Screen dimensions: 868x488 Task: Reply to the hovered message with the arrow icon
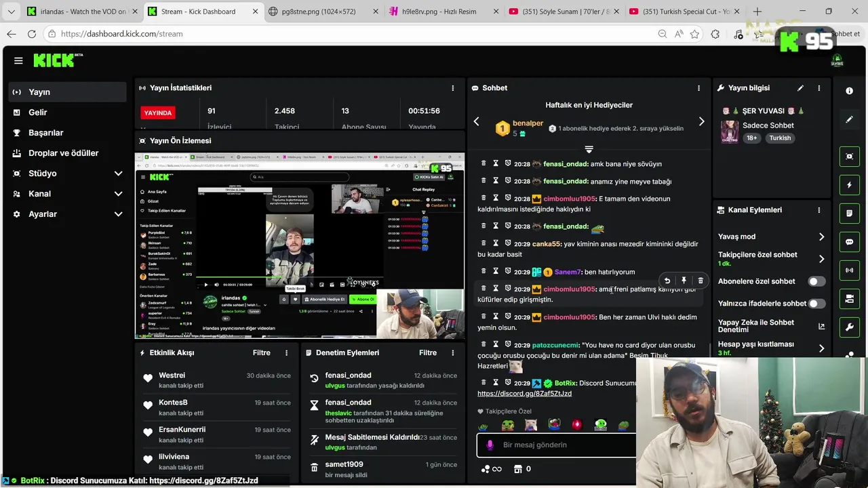(x=667, y=281)
